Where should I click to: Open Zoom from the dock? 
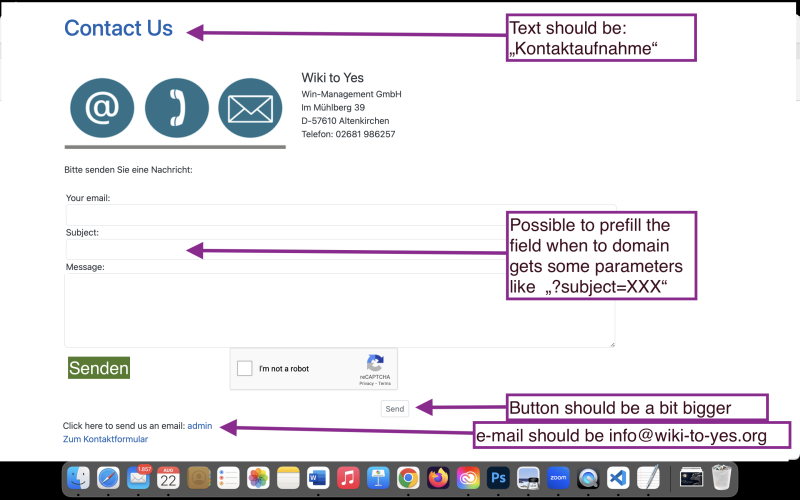point(558,478)
